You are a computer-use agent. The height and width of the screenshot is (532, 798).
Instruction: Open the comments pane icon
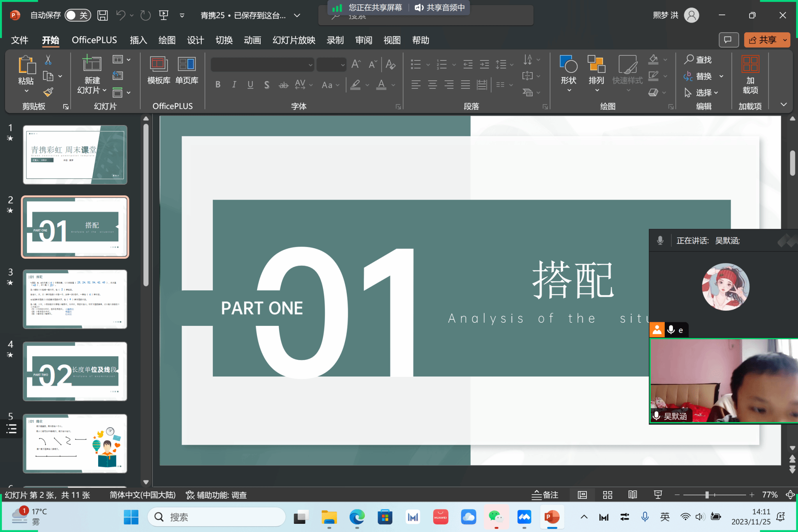[x=728, y=40]
